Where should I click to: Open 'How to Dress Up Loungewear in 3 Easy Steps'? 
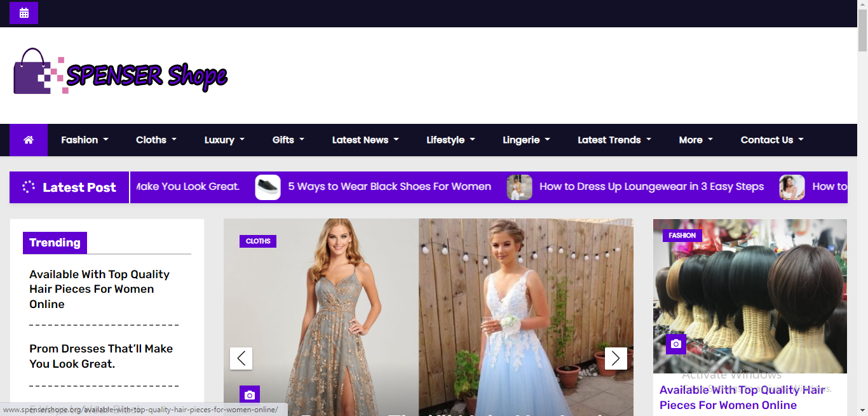651,187
